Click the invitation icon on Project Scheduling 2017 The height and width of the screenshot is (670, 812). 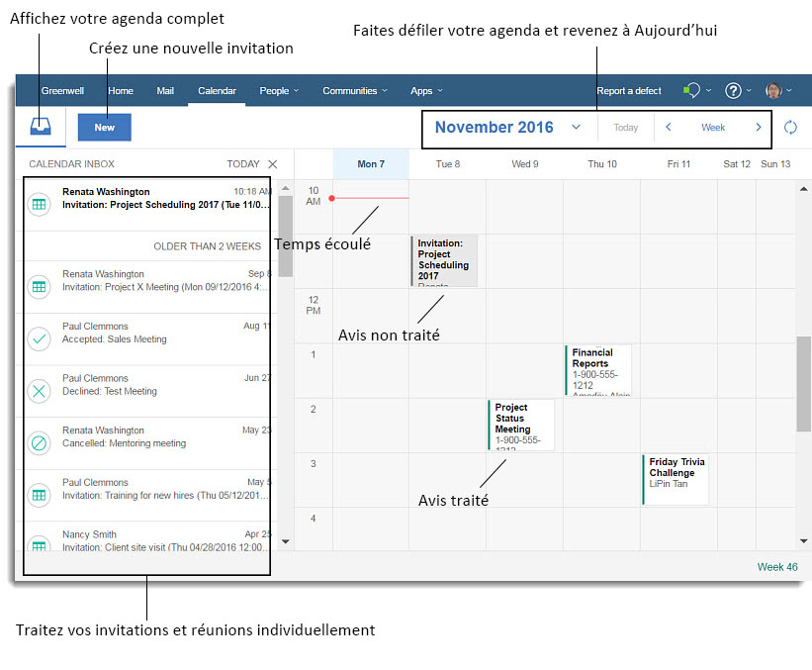tap(38, 204)
